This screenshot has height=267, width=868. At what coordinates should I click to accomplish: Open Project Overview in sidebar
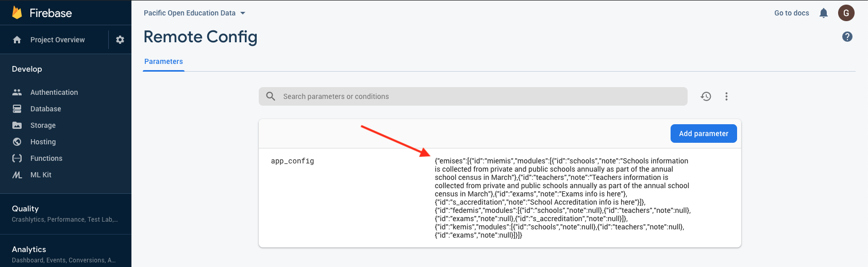[x=57, y=40]
